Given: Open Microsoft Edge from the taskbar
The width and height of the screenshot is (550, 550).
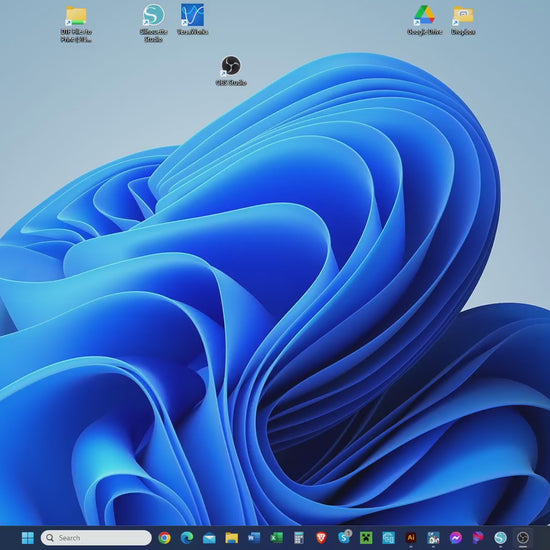Looking at the screenshot, I should pos(187,537).
